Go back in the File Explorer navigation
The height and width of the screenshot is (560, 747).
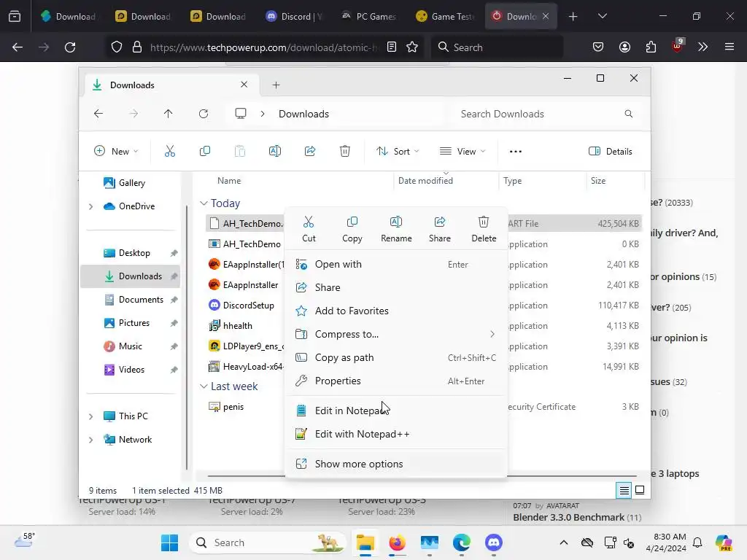98,113
